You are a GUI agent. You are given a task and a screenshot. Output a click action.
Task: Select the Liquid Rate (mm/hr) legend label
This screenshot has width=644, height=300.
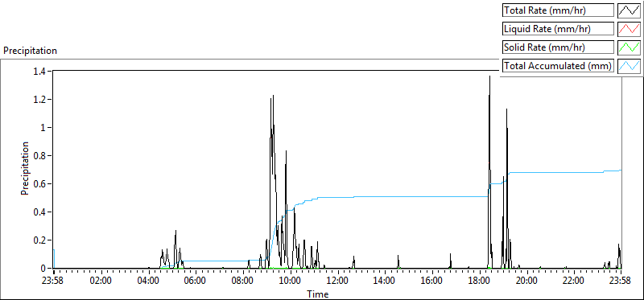558,29
